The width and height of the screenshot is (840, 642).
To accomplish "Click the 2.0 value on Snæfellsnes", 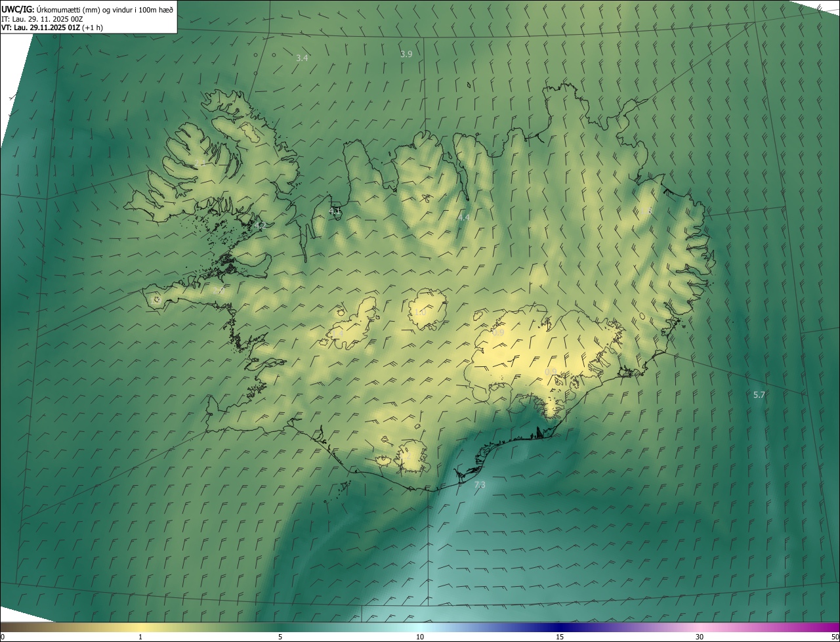I will tap(219, 289).
